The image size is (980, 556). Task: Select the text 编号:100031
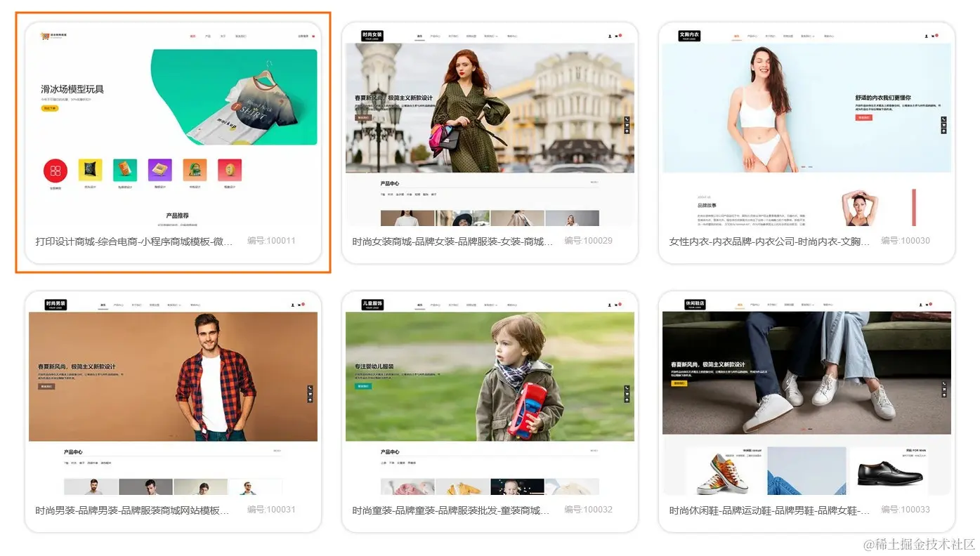[271, 510]
